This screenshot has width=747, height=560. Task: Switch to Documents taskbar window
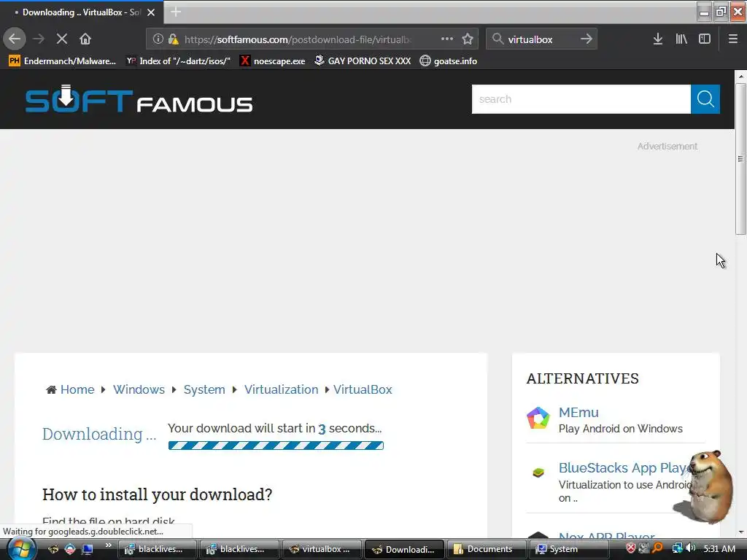pos(486,549)
